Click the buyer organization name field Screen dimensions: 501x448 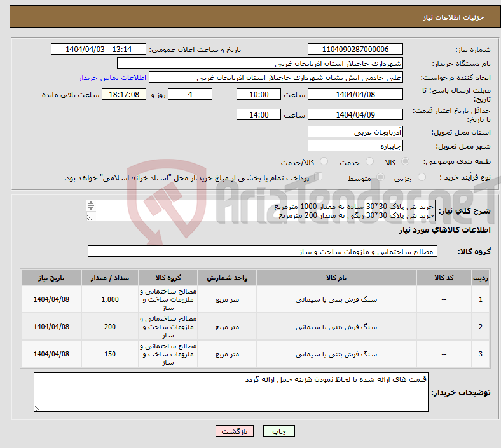click(260, 63)
